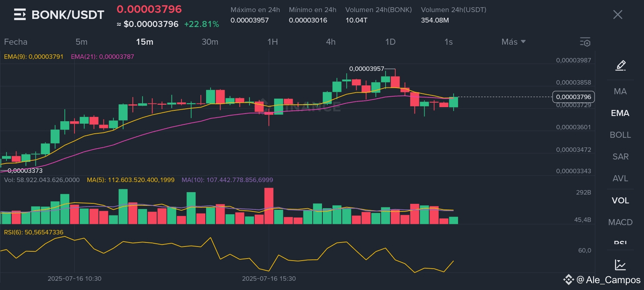Enable the MACD indicator
Screen dimensions: 644x290
point(620,222)
